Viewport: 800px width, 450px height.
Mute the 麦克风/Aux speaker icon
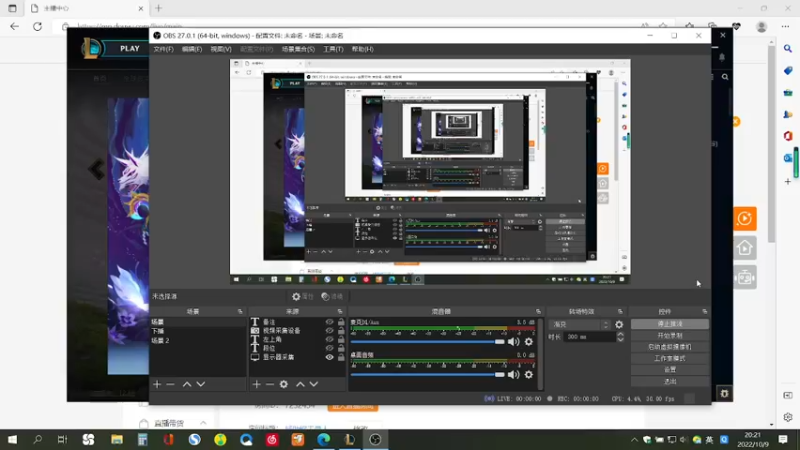[514, 342]
